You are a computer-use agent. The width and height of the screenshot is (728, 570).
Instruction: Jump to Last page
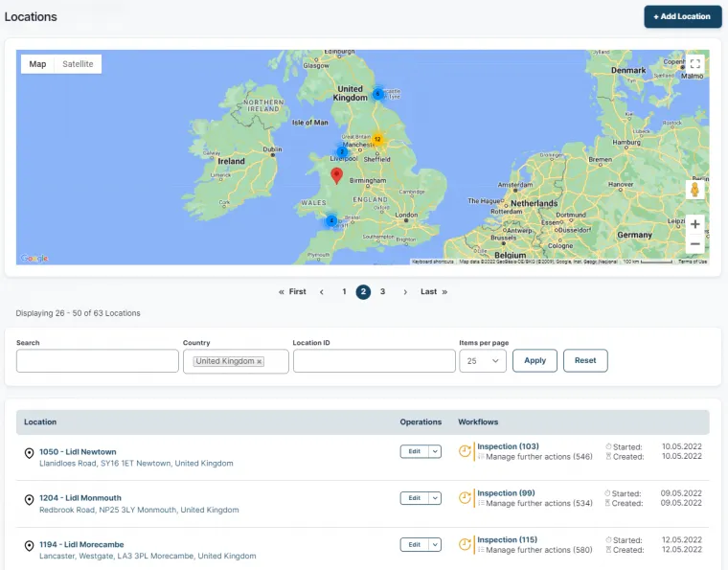434,292
